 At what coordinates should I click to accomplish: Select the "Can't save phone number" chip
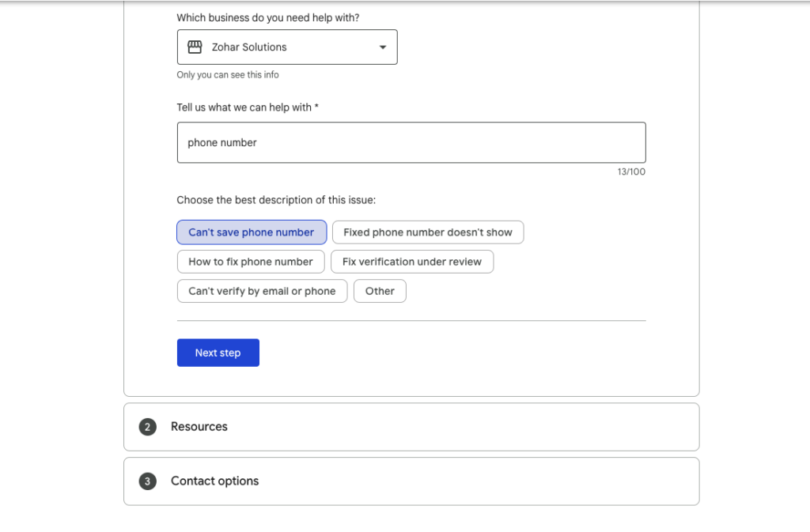click(x=251, y=232)
